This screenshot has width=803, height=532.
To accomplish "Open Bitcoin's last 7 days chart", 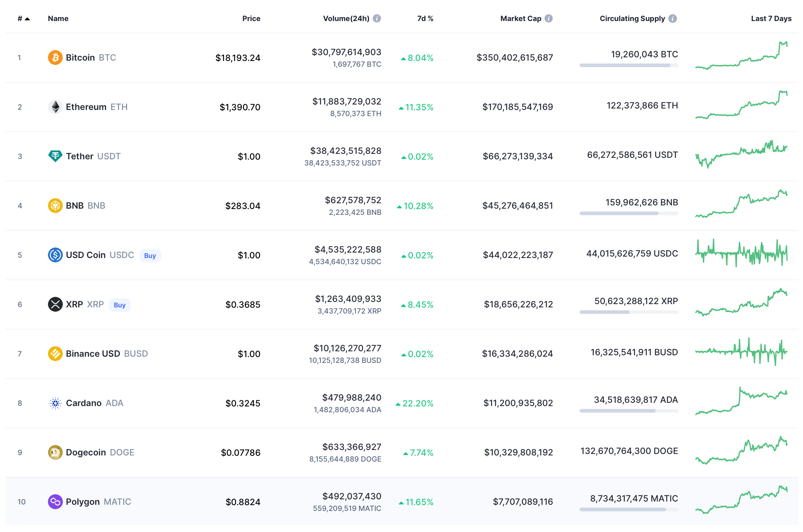I will (741, 56).
